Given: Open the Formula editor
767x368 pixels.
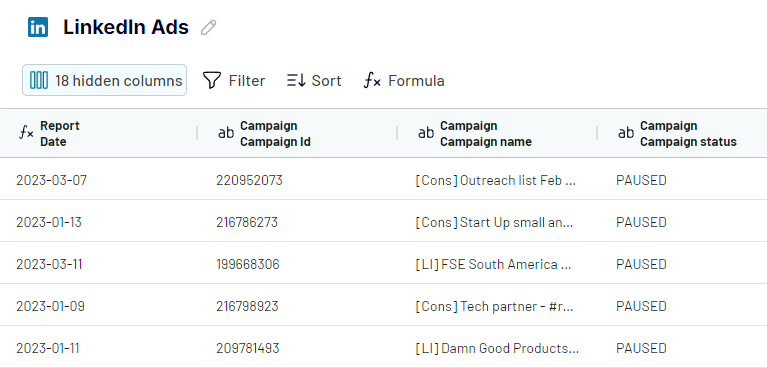Looking at the screenshot, I should tap(404, 80).
